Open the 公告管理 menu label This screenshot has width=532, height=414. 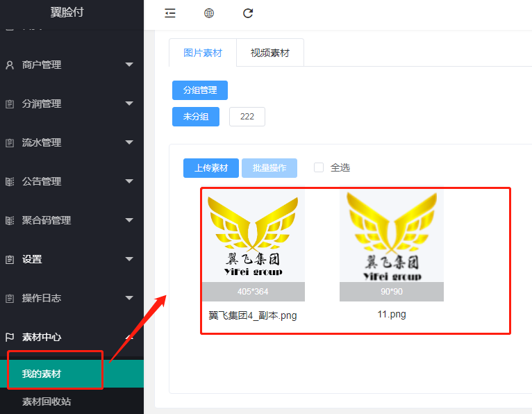coord(42,181)
